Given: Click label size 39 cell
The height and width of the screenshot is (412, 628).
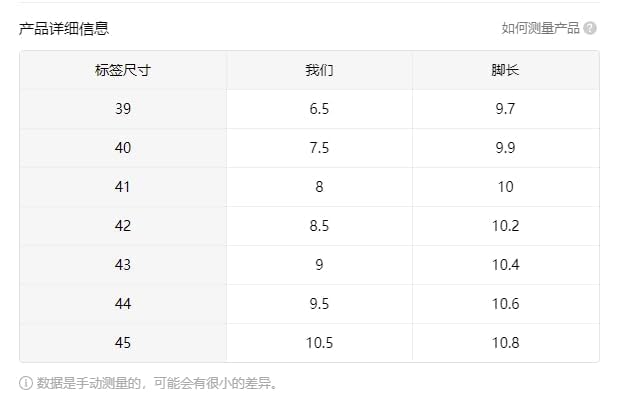Looking at the screenshot, I should (123, 109).
